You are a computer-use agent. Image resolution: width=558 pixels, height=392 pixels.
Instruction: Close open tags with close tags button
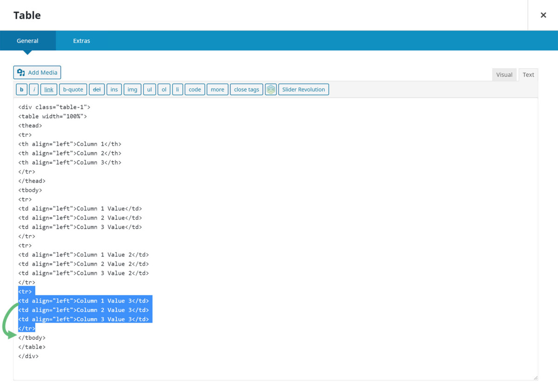click(x=246, y=89)
